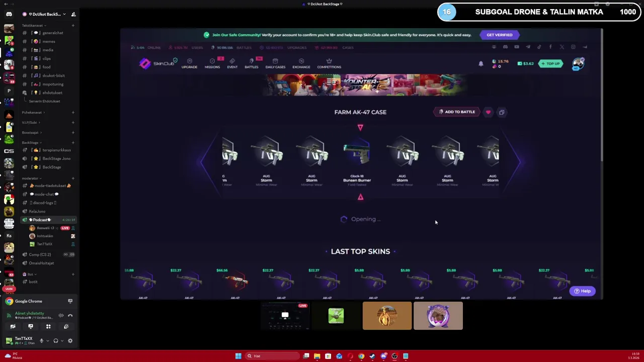Open Skin.Club Facebook social icon
Viewport: 644px width, 362px height.
pyautogui.click(x=550, y=47)
